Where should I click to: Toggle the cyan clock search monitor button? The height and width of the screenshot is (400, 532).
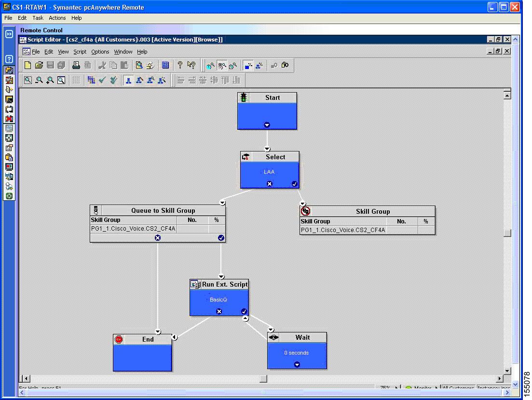click(x=211, y=65)
